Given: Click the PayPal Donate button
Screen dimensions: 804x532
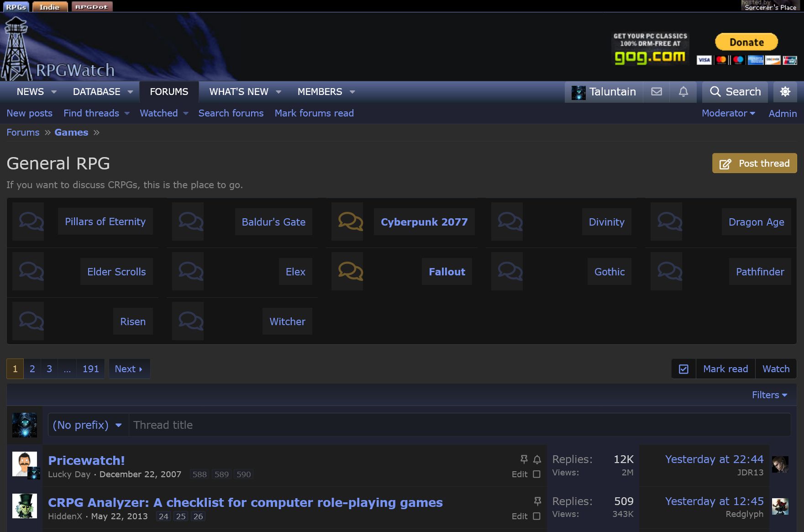Looking at the screenshot, I should pos(746,42).
